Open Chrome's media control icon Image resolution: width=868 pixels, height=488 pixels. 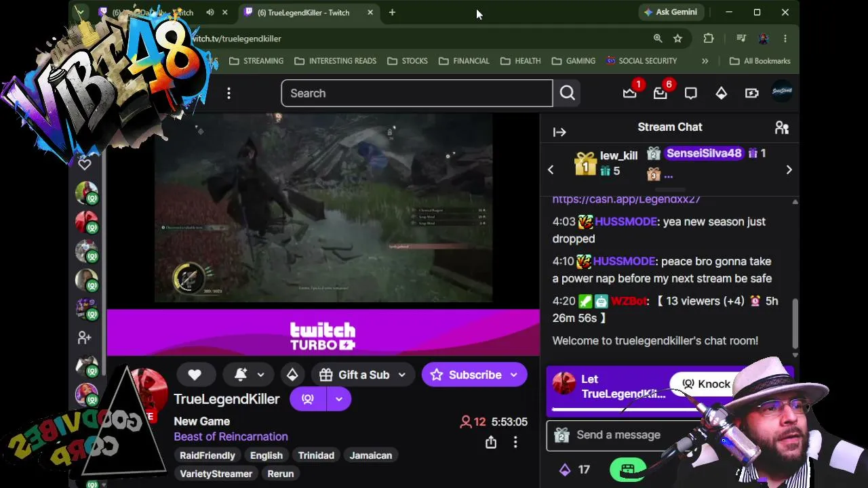pos(741,39)
